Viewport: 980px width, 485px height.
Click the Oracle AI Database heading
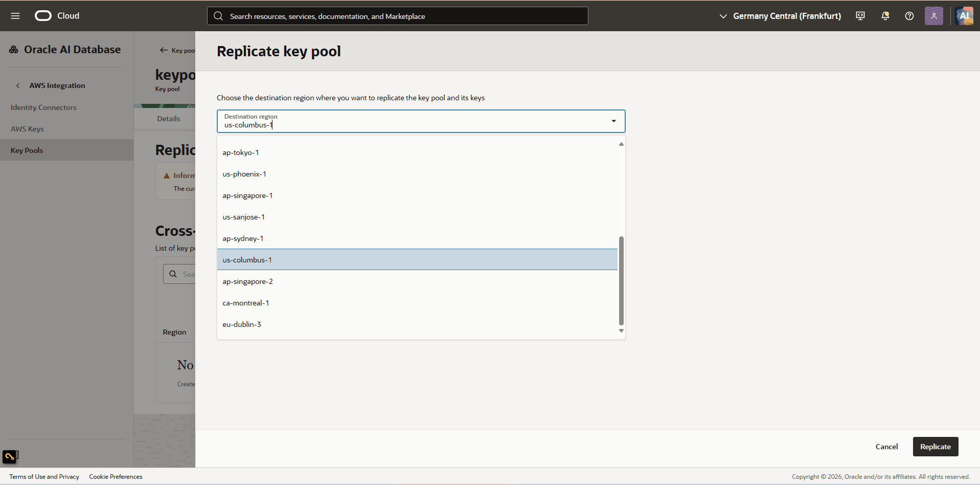tap(73, 50)
